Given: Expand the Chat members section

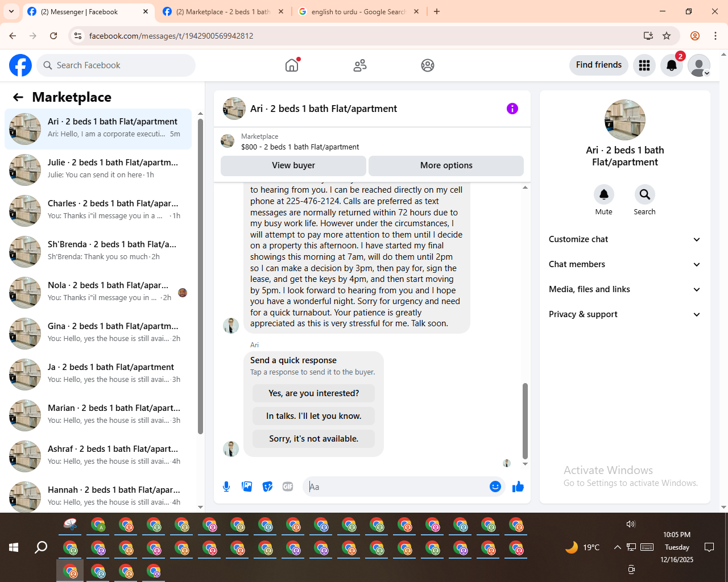Looking at the screenshot, I should tap(625, 264).
